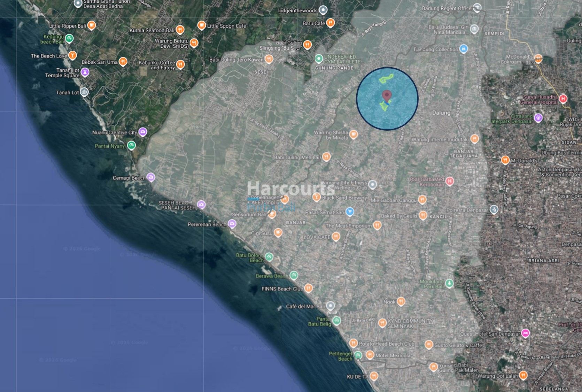Click the red location pin in the circle

(387, 95)
